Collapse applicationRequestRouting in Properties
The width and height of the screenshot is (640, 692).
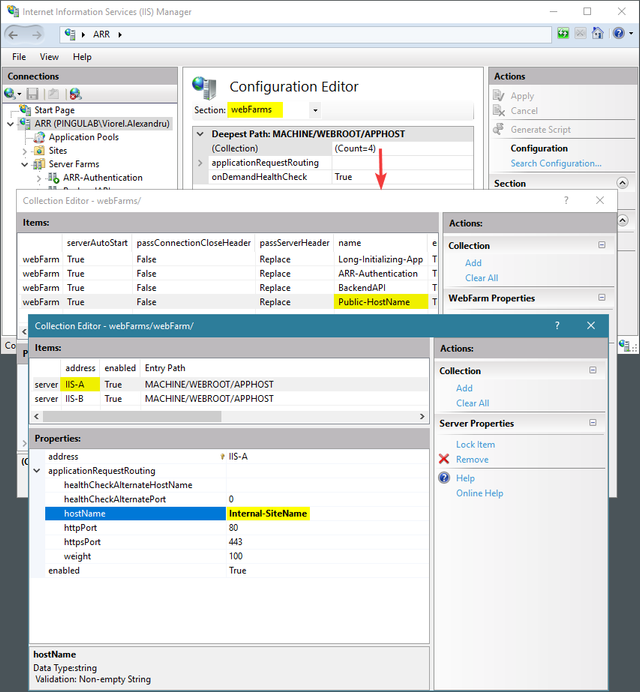click(x=37, y=471)
